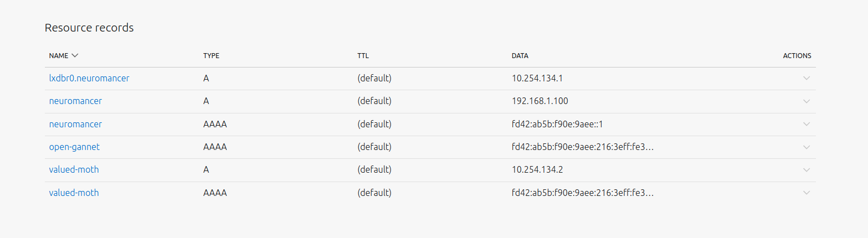
Task: Open actions chevron for neuromancer AAAA record
Action: click(x=806, y=124)
